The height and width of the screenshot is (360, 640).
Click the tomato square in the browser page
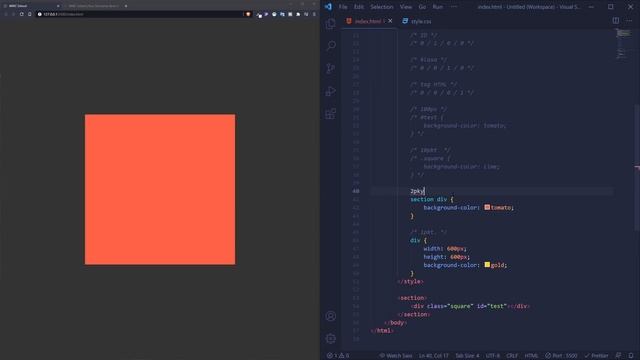160,189
